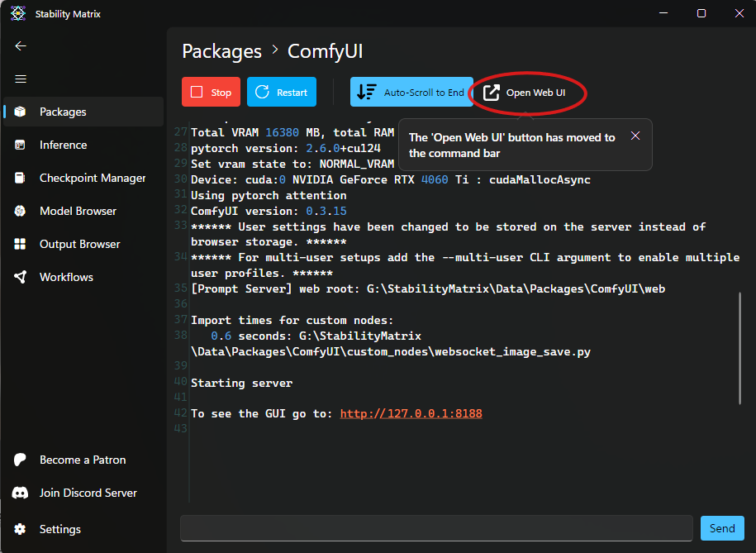Click 'ComfyUI version: 0.3.15' log line

pos(269,211)
